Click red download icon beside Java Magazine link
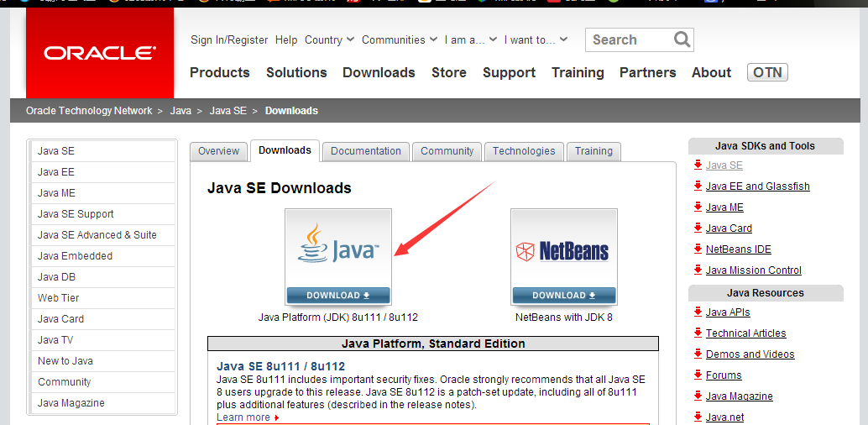 click(698, 396)
